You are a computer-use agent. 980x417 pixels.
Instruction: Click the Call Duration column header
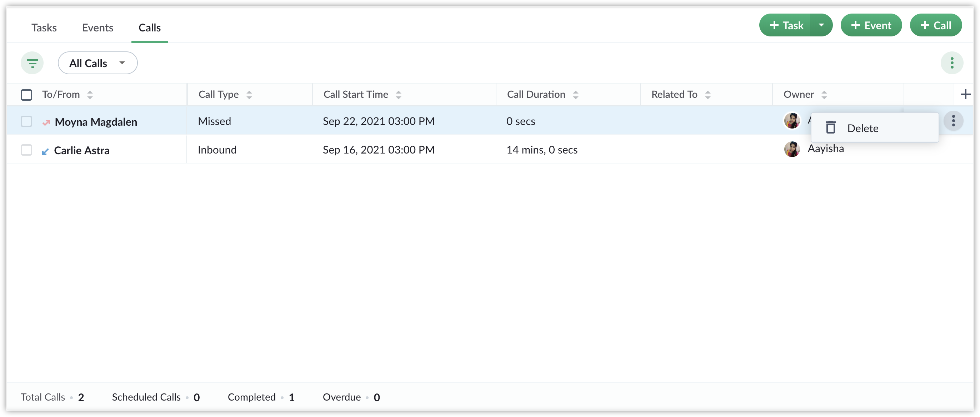click(x=536, y=94)
